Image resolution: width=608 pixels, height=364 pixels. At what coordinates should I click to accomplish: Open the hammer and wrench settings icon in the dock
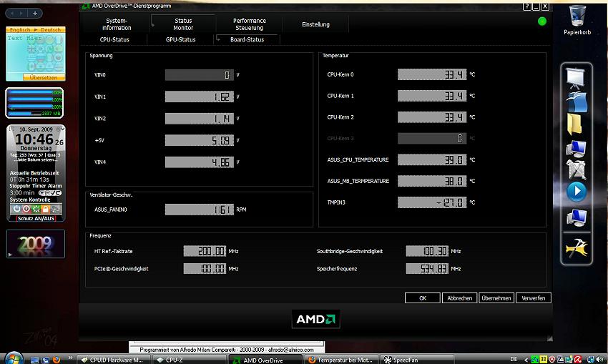click(577, 248)
